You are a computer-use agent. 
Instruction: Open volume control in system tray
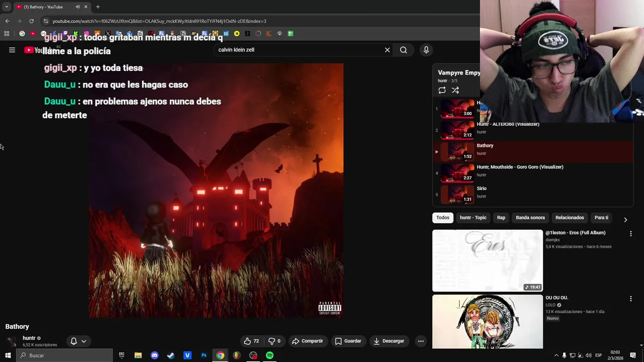(588, 355)
